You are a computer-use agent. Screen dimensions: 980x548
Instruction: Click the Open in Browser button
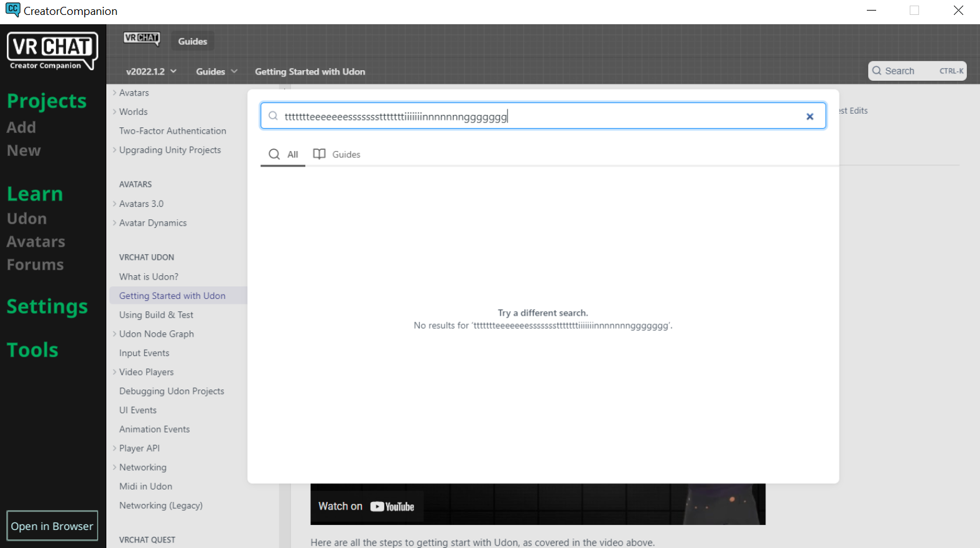click(52, 526)
